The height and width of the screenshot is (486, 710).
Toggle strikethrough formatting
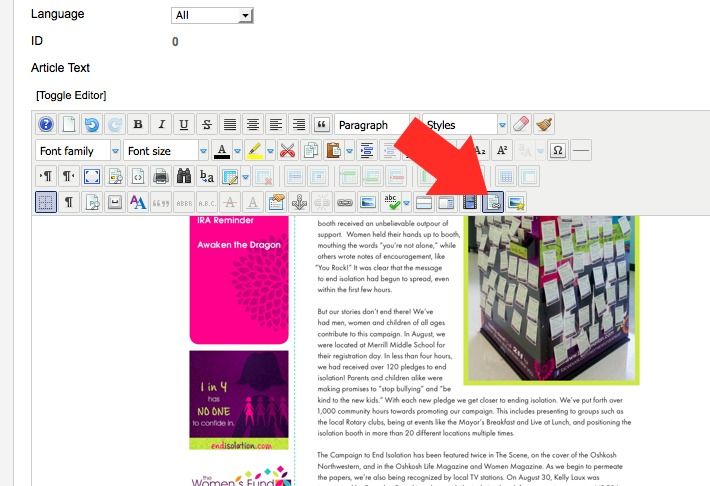coord(207,125)
